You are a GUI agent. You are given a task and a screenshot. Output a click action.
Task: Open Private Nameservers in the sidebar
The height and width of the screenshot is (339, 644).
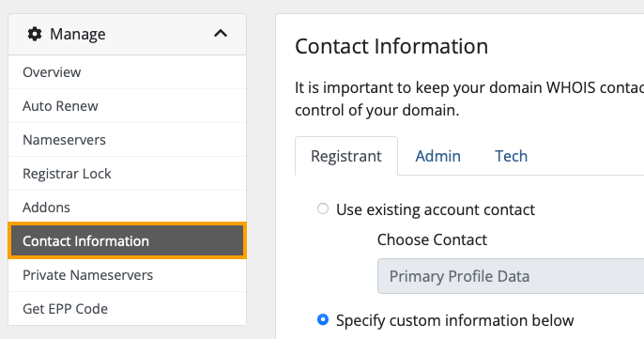point(128,275)
